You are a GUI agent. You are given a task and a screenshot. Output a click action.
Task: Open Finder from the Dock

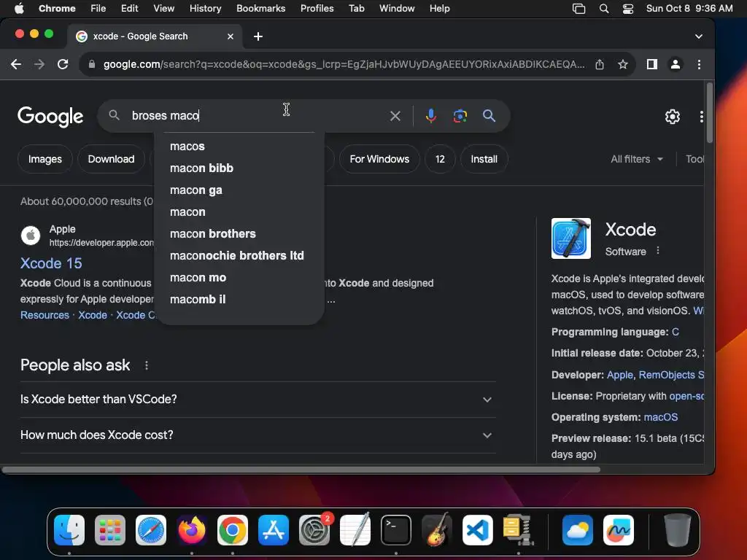[x=69, y=530]
